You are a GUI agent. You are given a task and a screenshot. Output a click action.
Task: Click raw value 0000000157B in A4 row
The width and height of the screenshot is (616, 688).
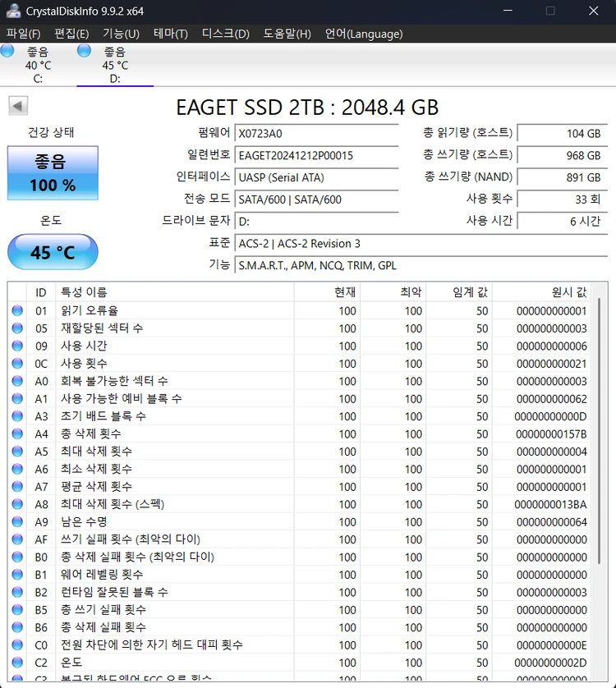pos(551,434)
